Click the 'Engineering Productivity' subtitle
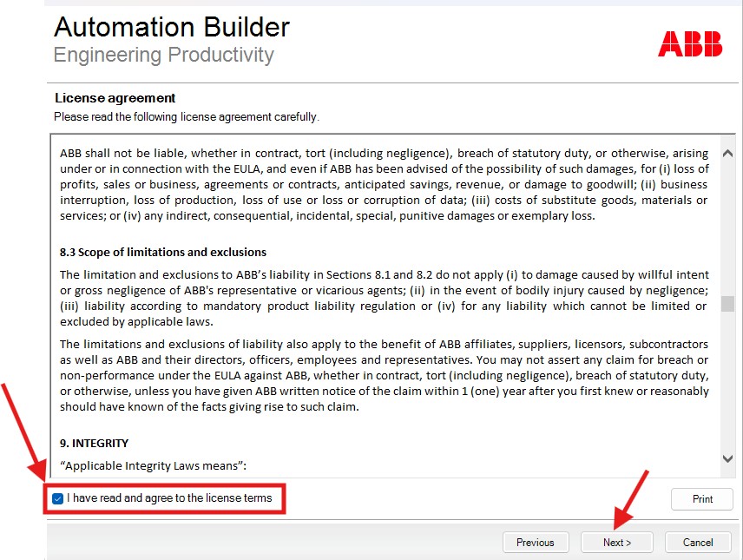Viewport: 743px width, 560px height. coord(163,55)
